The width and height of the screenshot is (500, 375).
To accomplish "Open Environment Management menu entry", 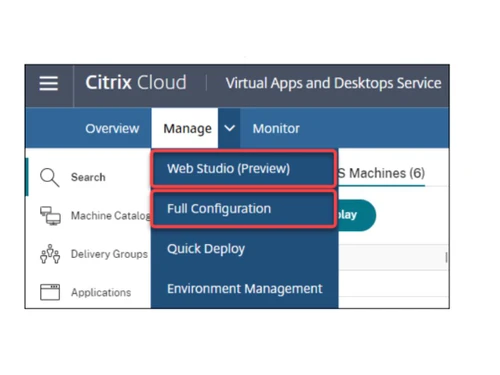I will coord(245,289).
